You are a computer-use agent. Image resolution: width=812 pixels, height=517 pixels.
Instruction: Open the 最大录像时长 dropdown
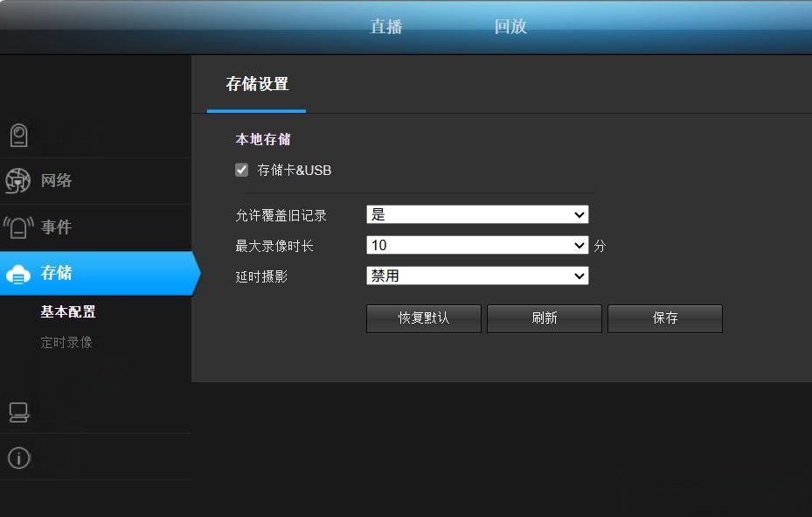click(477, 245)
